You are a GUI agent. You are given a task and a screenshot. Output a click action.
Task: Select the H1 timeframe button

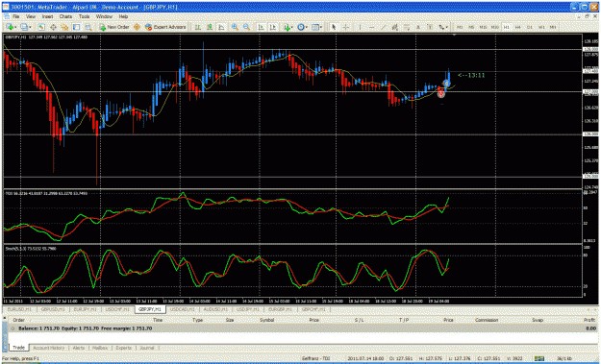point(507,27)
